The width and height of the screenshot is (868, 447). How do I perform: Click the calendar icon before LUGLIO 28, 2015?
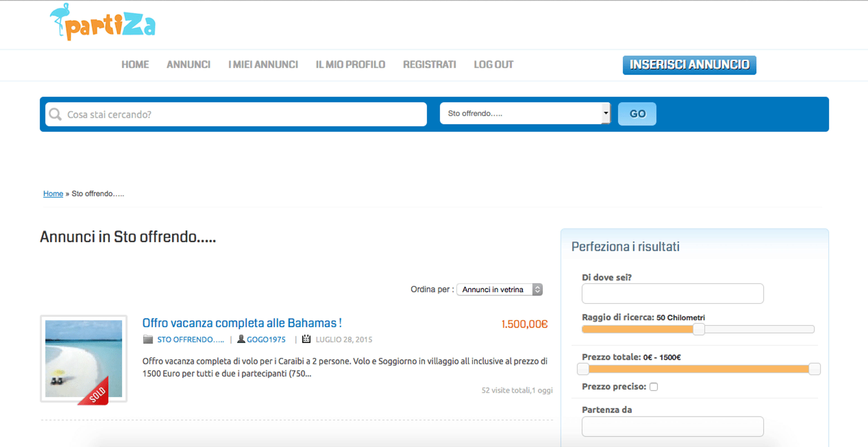(x=306, y=339)
